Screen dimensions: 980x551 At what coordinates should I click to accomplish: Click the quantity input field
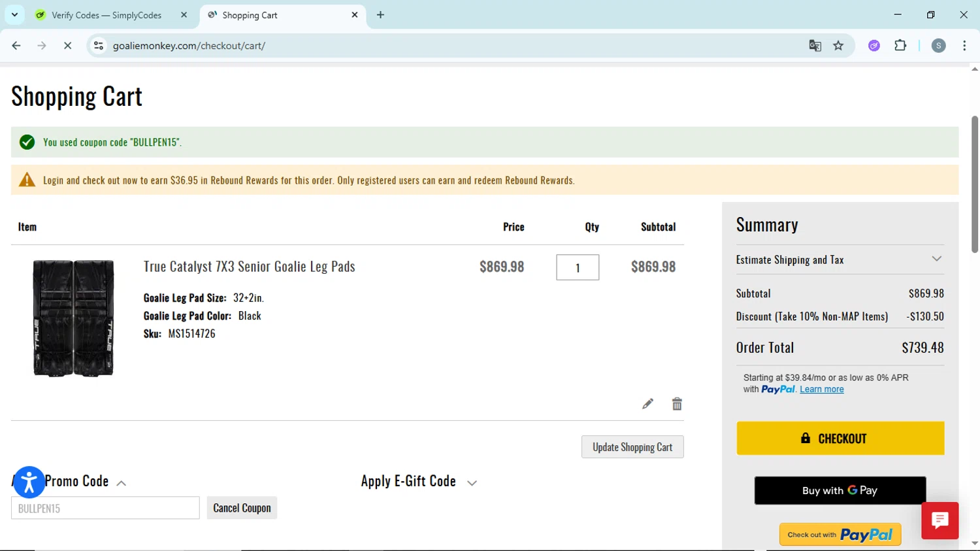578,267
